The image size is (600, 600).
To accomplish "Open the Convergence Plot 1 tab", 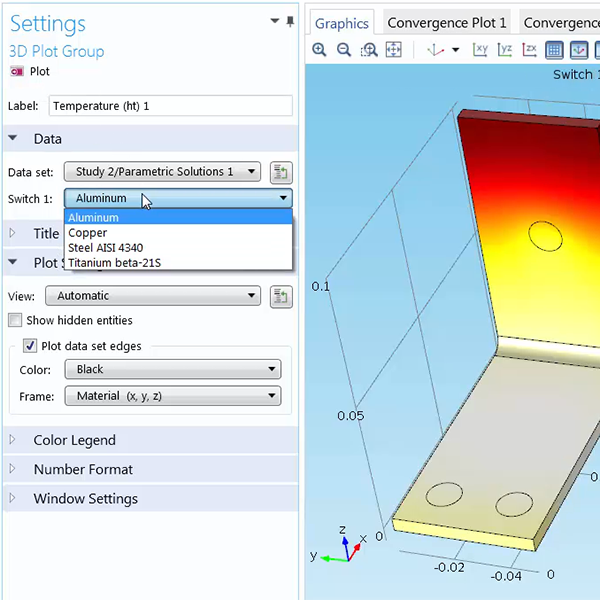I will click(x=446, y=23).
